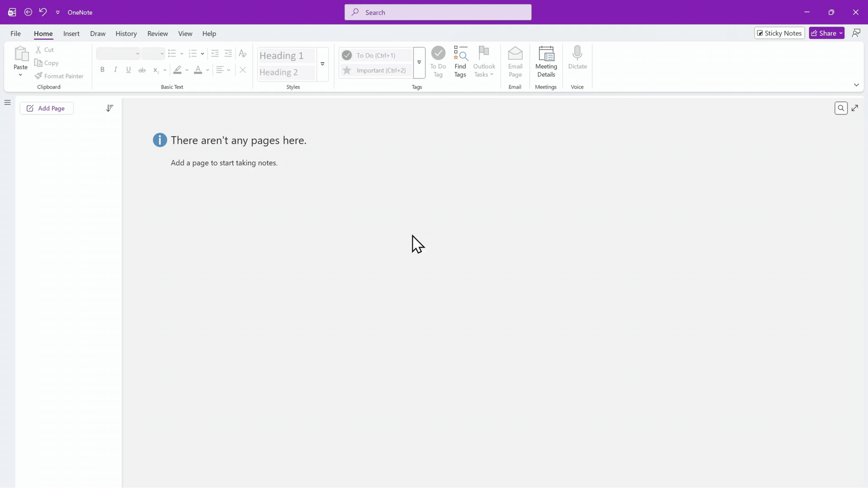Open the History tab
This screenshot has height=488, width=868.
point(126,33)
